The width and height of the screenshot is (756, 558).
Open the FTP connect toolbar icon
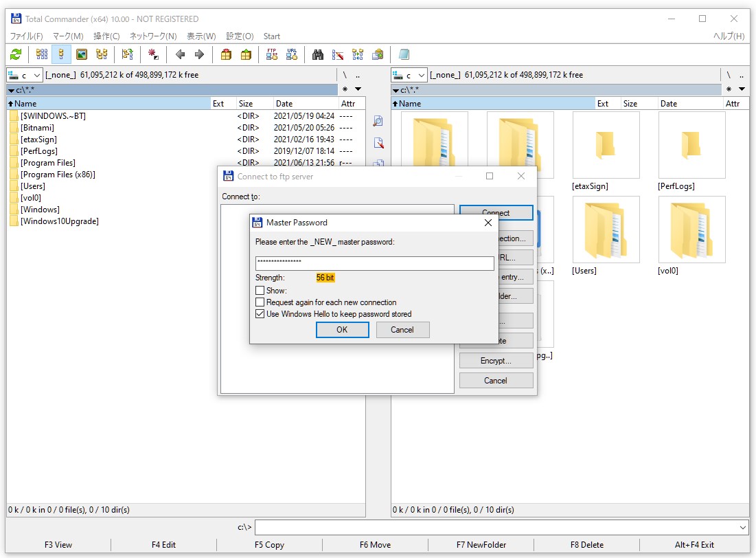pos(272,54)
